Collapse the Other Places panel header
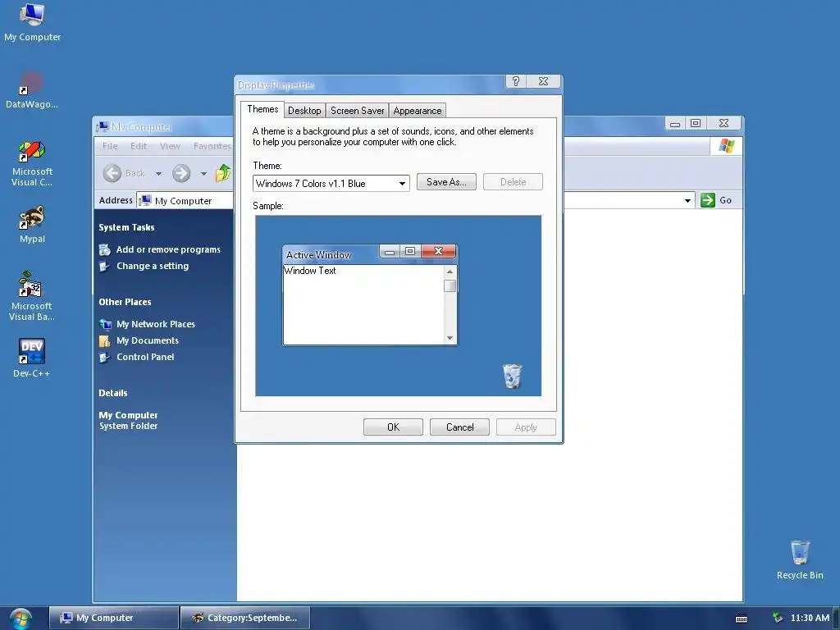840x630 pixels. coord(125,302)
